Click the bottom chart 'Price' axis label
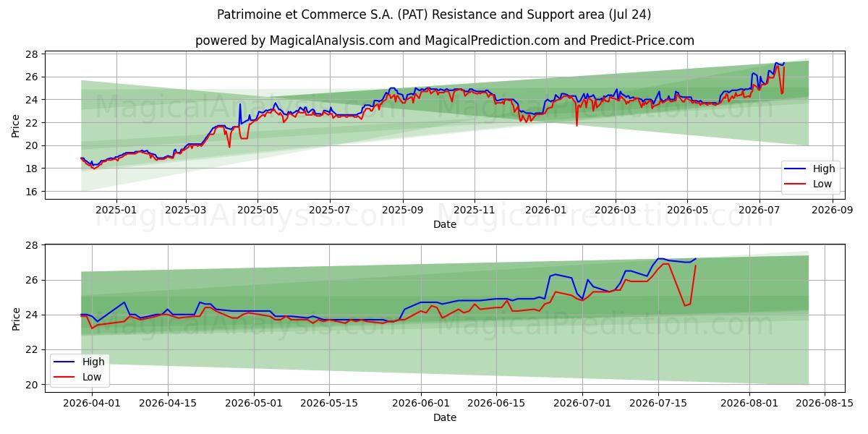 coord(16,318)
